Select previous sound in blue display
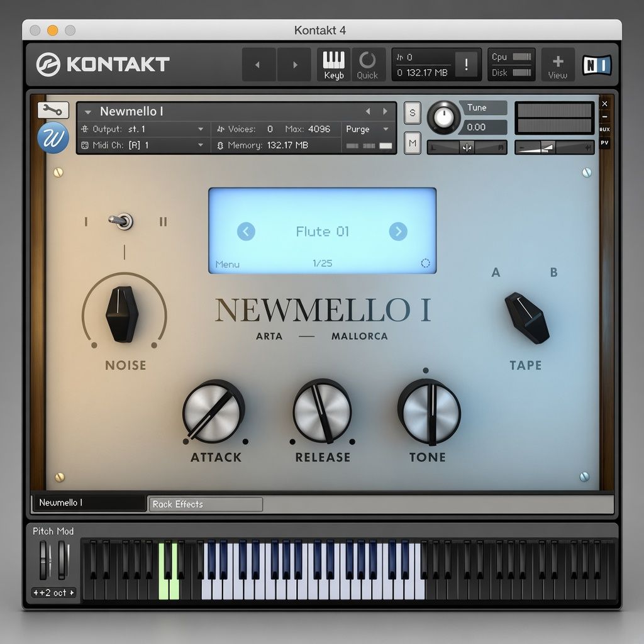 [x=246, y=231]
